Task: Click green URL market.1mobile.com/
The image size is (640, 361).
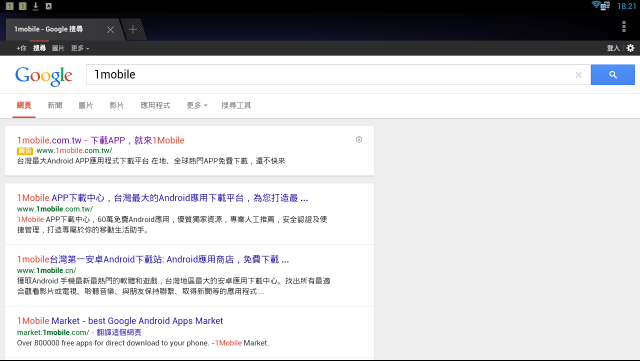Action: point(53,332)
